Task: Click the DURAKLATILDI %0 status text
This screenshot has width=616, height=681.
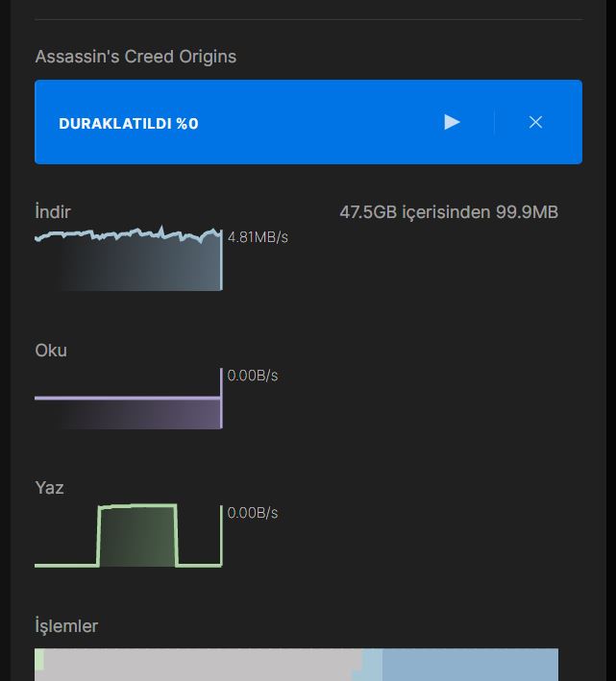Action: tap(129, 123)
